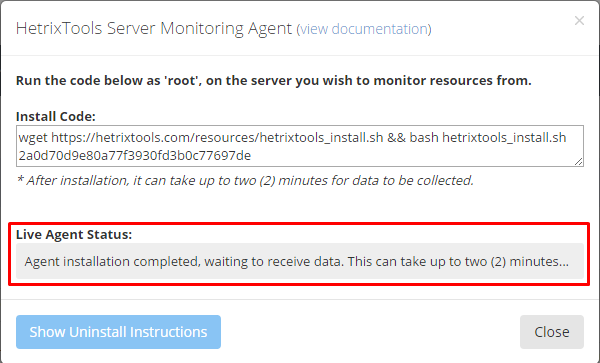Click the word 'wget' in the install code
This screenshot has height=363, width=600.
coord(33,138)
